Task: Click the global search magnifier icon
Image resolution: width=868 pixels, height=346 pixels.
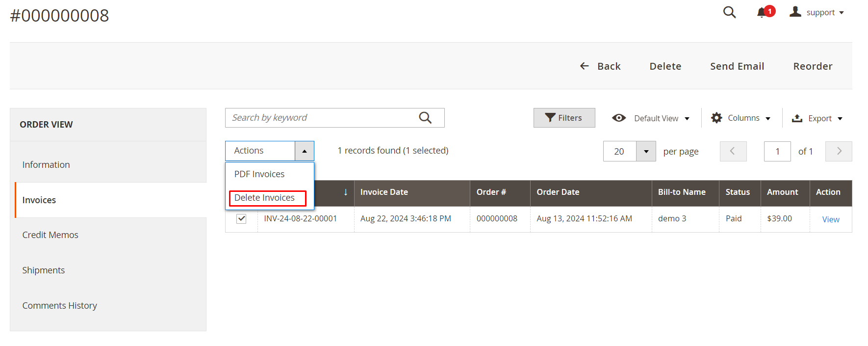Action: [729, 12]
